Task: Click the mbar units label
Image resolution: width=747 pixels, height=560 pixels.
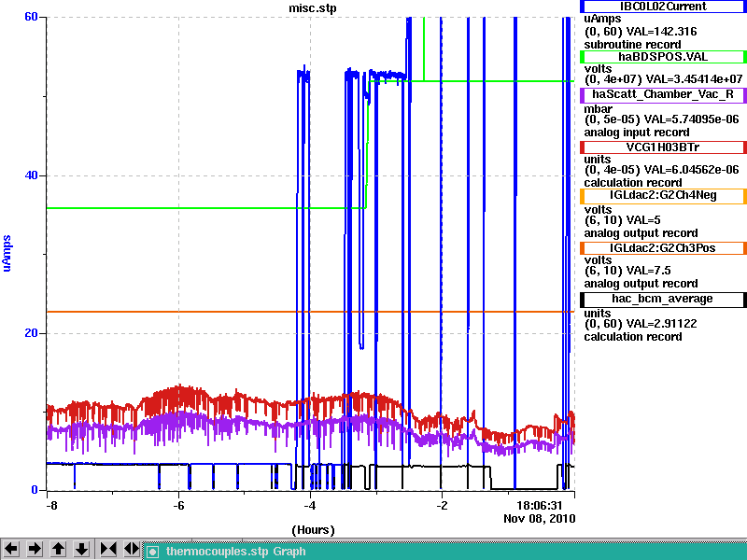Action: tap(598, 109)
